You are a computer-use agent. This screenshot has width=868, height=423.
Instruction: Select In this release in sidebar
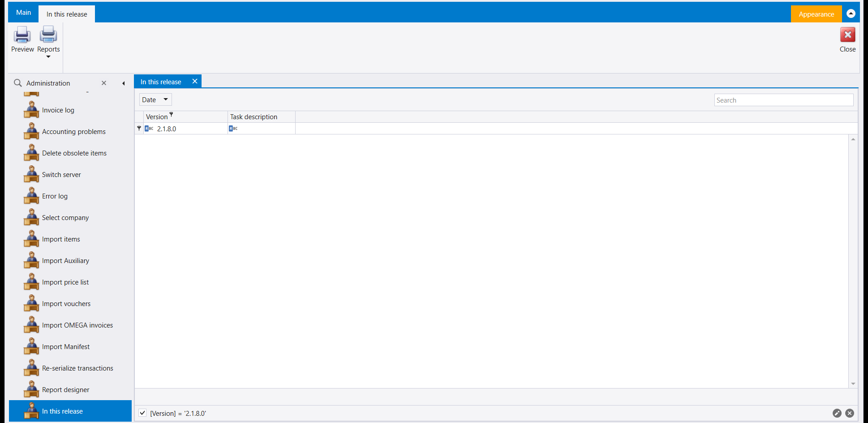click(x=70, y=411)
